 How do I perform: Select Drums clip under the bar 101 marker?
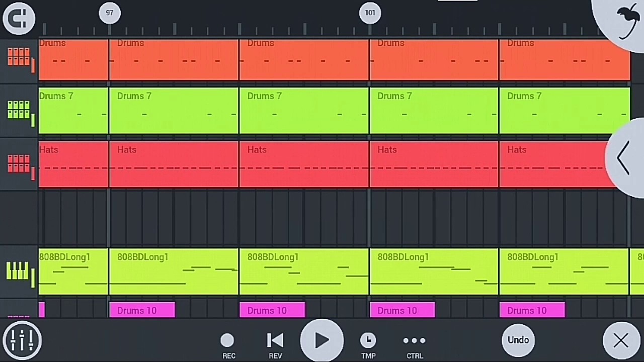point(434,59)
